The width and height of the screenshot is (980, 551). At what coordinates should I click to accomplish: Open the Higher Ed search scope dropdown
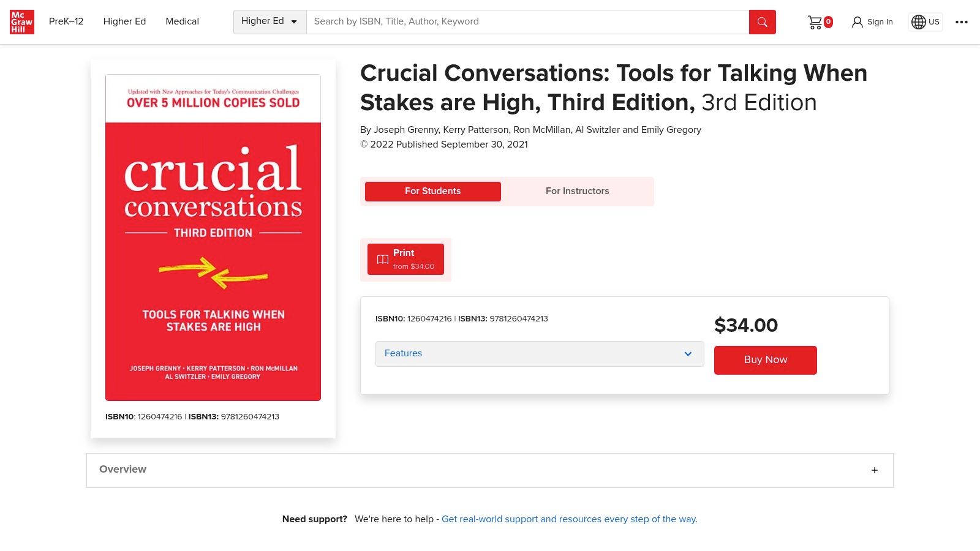pyautogui.click(x=269, y=21)
